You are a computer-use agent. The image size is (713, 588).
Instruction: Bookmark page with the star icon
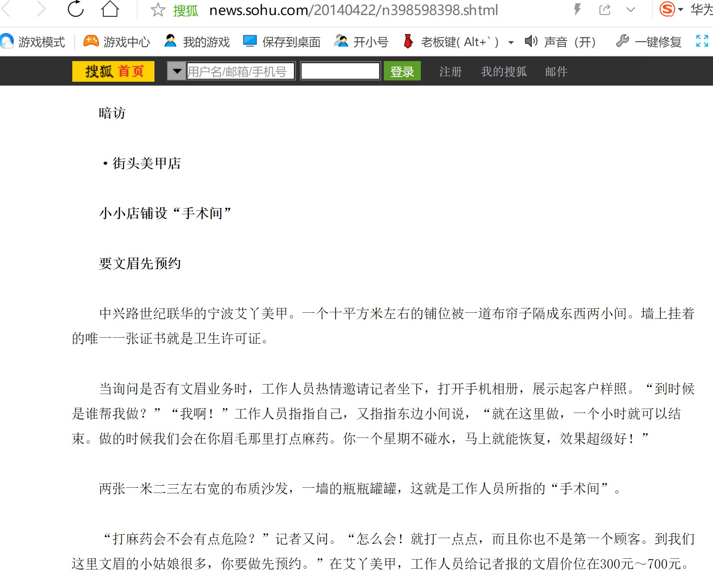[x=158, y=10]
